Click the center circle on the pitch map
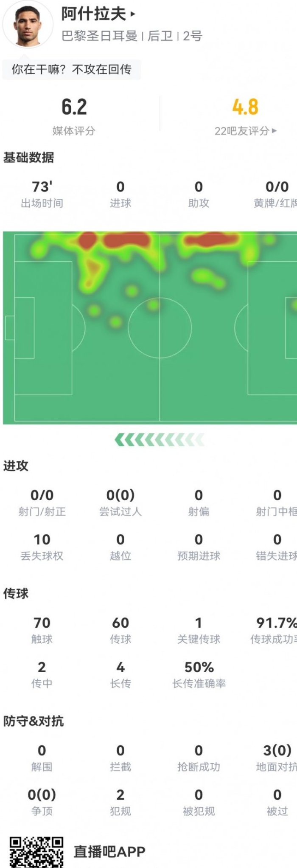This screenshot has height=868, width=297. (160, 328)
